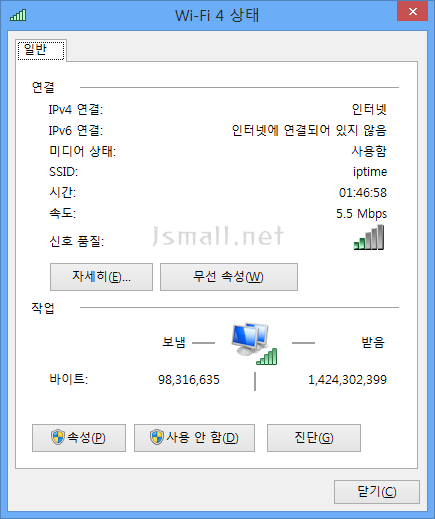Click the signal quality bars icon
Viewport: 435px width, 519px height.
click(x=369, y=237)
